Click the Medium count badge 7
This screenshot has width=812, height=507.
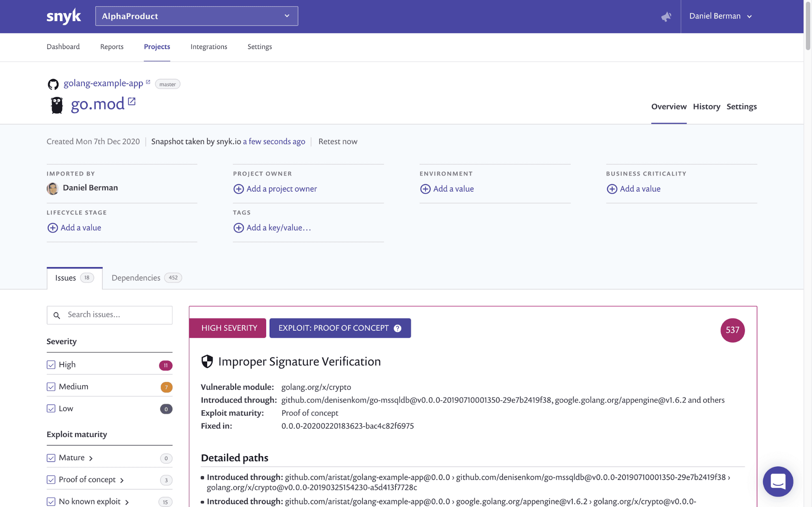tap(166, 387)
